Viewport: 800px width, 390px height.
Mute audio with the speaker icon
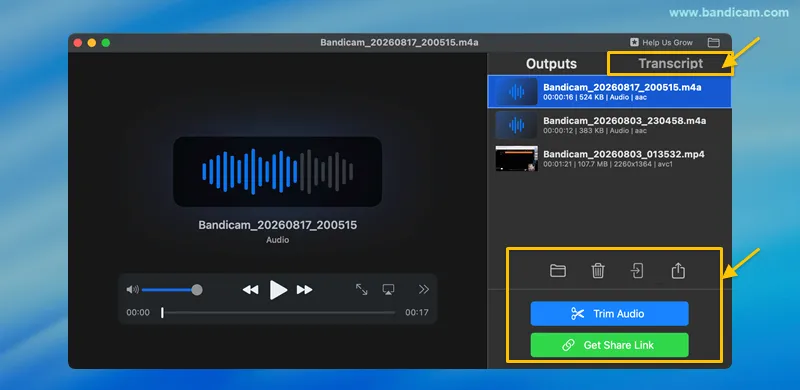pyautogui.click(x=133, y=290)
